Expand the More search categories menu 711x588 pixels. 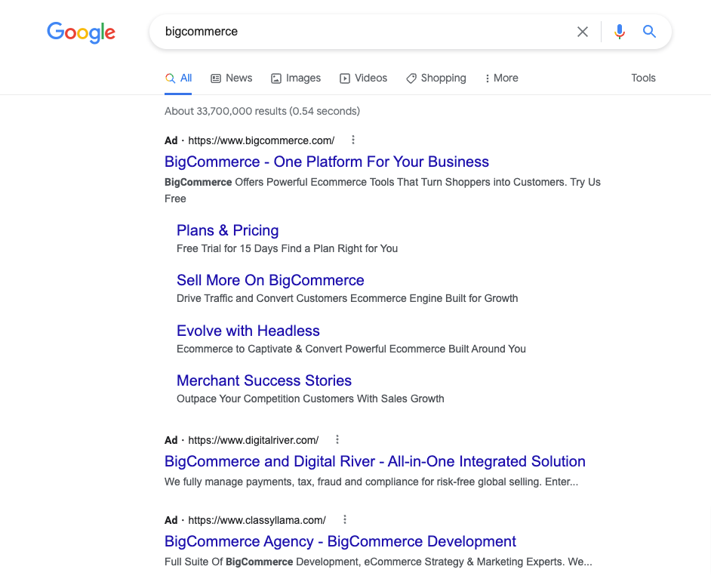tap(501, 78)
